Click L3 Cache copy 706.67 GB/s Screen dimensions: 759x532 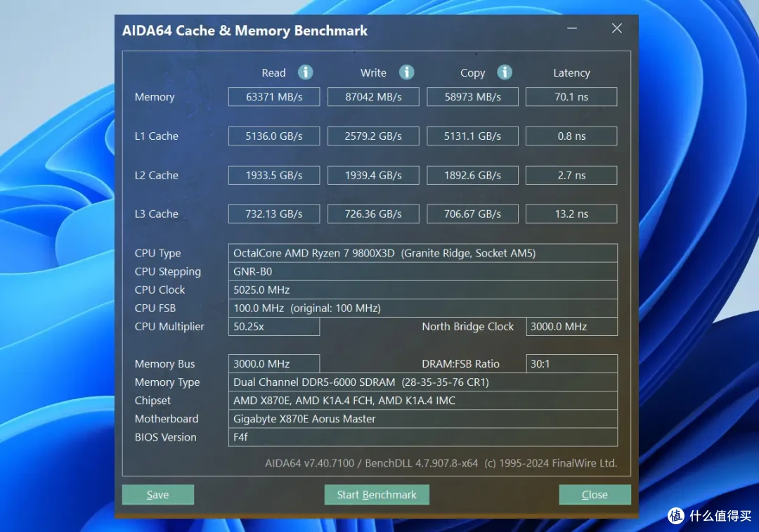(472, 214)
